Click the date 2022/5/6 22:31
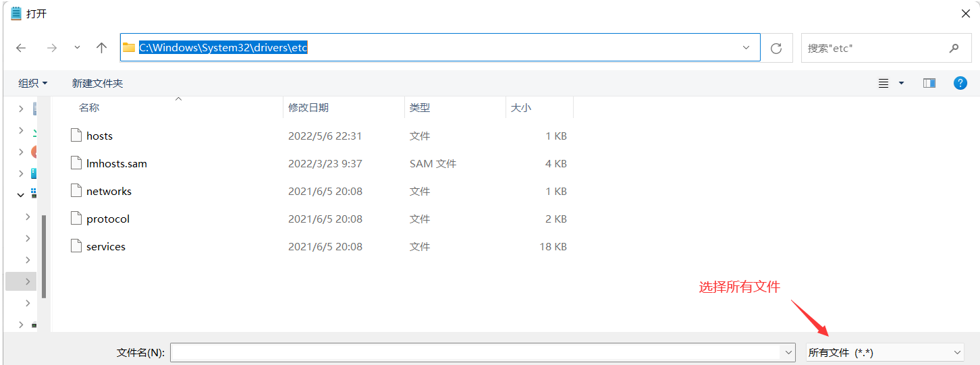This screenshot has height=365, width=980. (325, 136)
